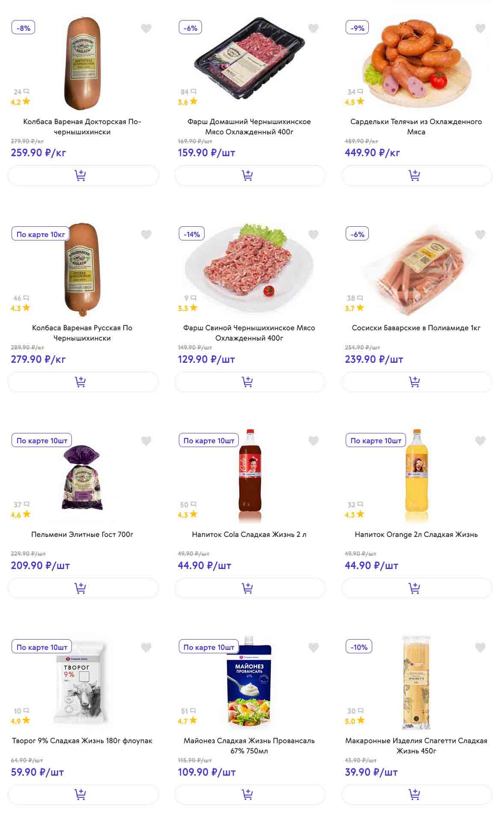Open Сардельки Телячьи product title link
Screen dimensions: 504x818
click(416, 127)
